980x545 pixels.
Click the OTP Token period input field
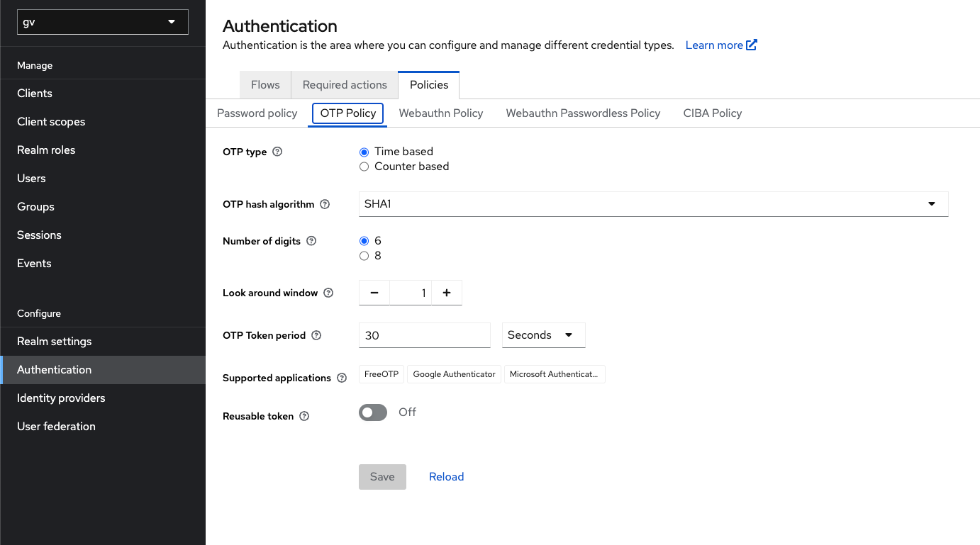424,335
